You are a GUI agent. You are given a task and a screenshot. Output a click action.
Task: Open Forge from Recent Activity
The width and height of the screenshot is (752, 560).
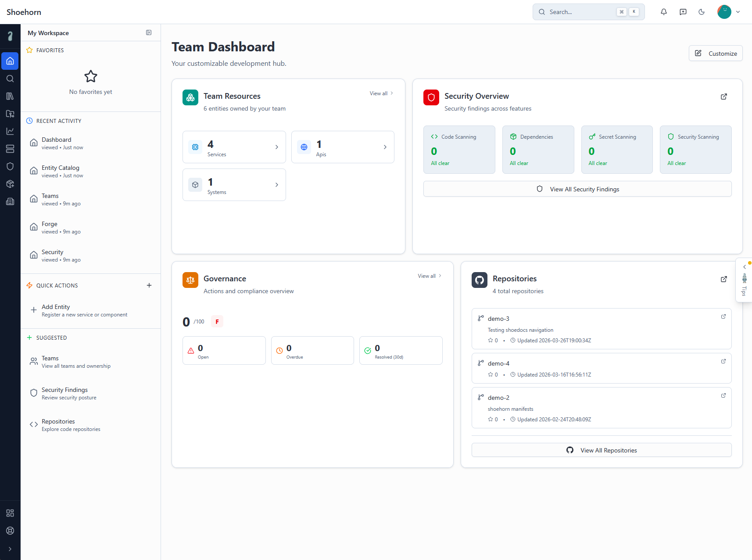click(50, 227)
